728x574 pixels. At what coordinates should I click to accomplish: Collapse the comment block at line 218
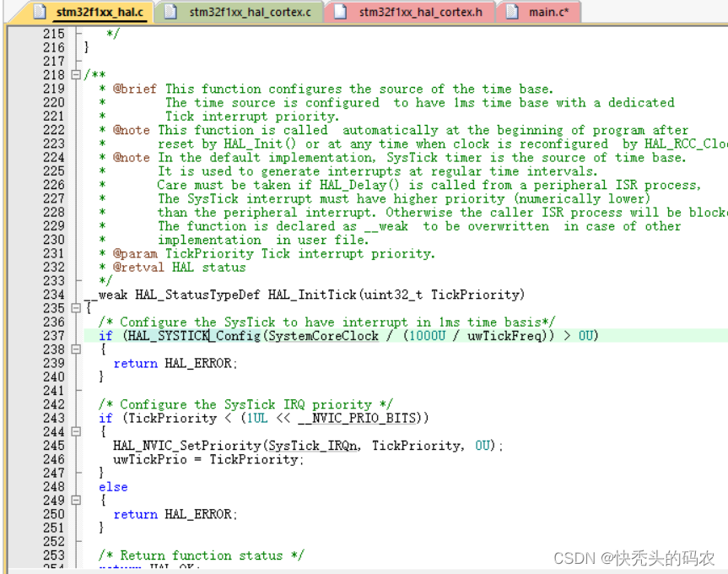[75, 74]
